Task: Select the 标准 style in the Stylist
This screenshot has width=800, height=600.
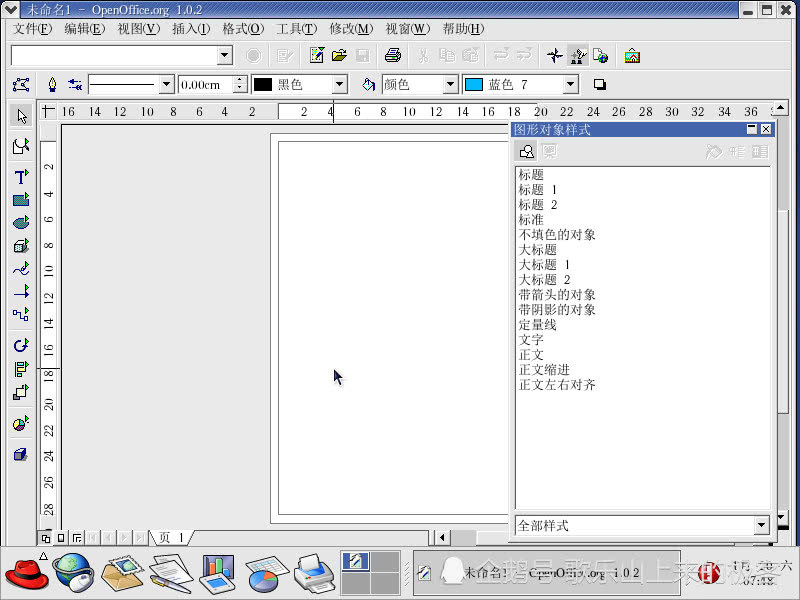Action: coord(531,220)
